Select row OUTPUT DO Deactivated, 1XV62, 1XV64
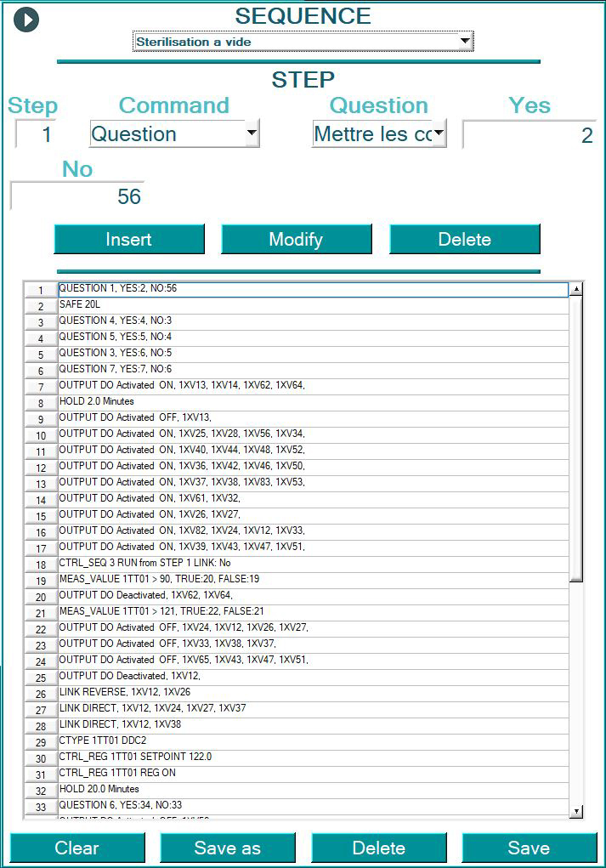The width and height of the screenshot is (606, 868). [314, 597]
